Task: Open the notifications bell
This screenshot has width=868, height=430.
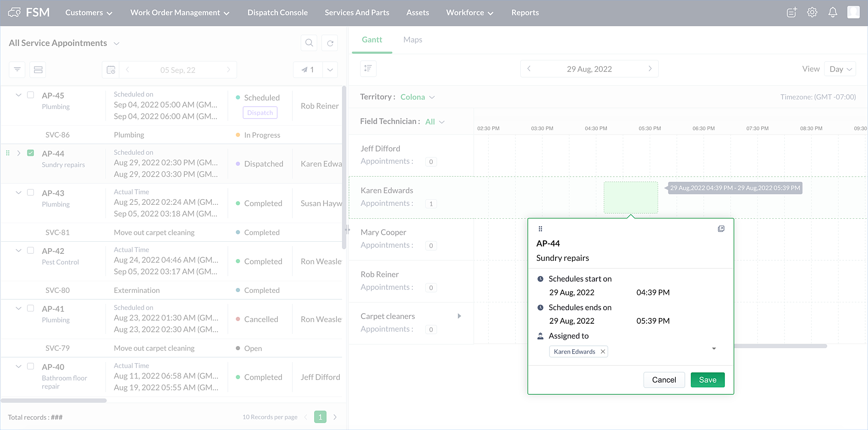Action: 832,13
